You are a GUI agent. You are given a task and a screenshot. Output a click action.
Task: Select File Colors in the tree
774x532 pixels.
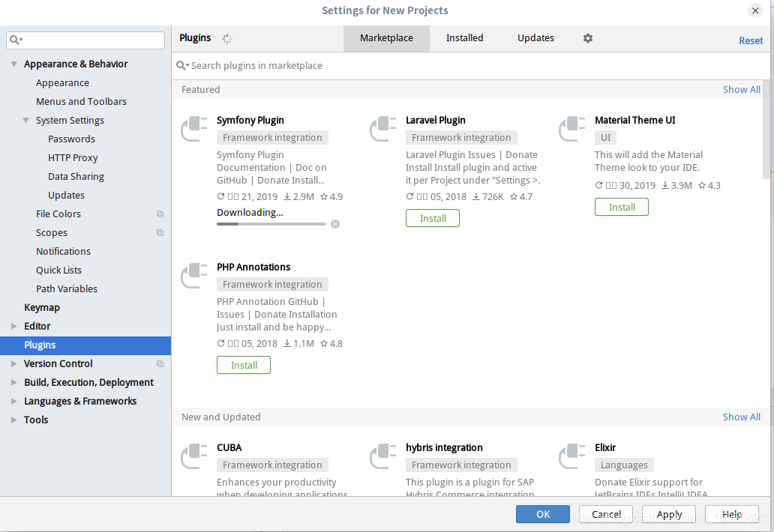coord(58,214)
